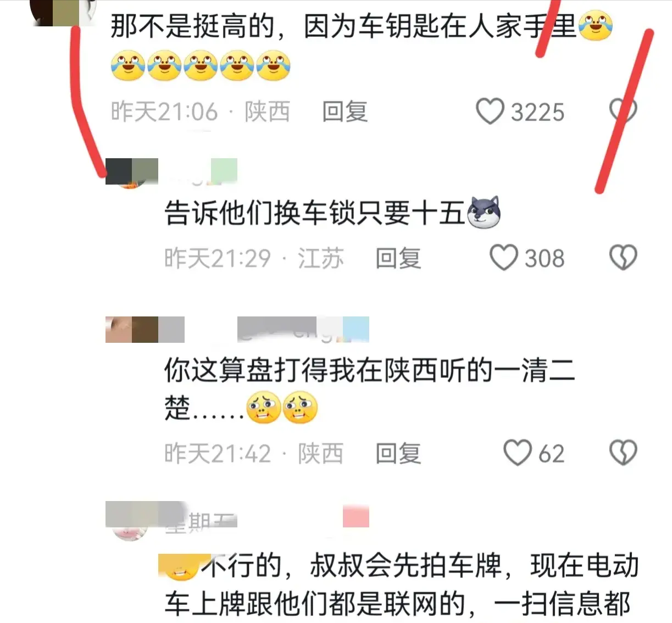Tap the 换车锁只要十五 comment text
The image size is (672, 623).
tap(315, 213)
